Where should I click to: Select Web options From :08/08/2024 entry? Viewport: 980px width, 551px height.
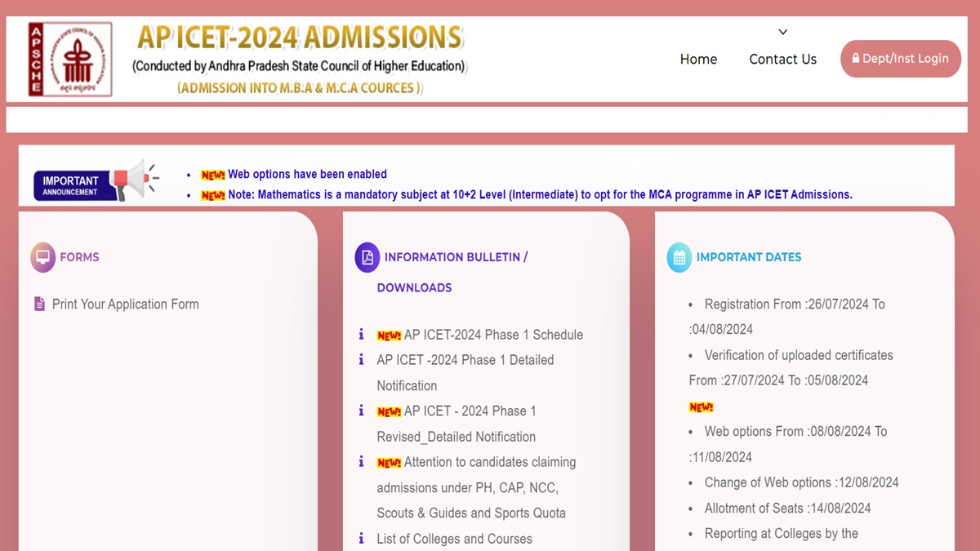coord(788,444)
